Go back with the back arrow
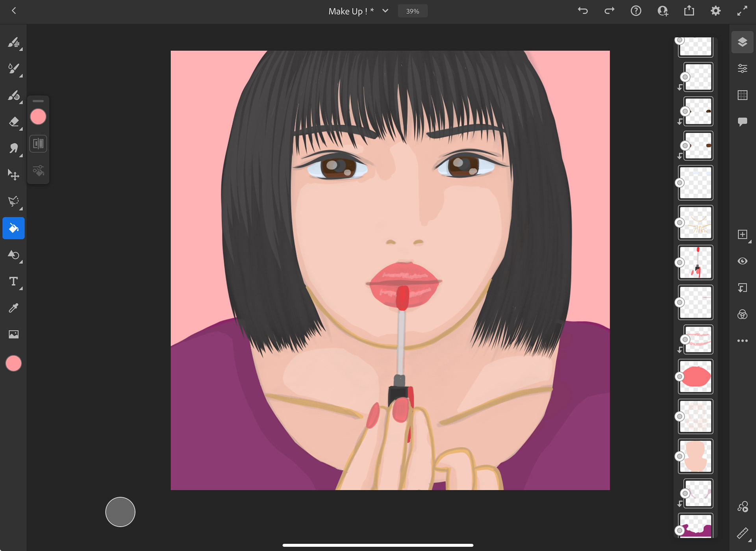756x551 pixels. tap(14, 11)
